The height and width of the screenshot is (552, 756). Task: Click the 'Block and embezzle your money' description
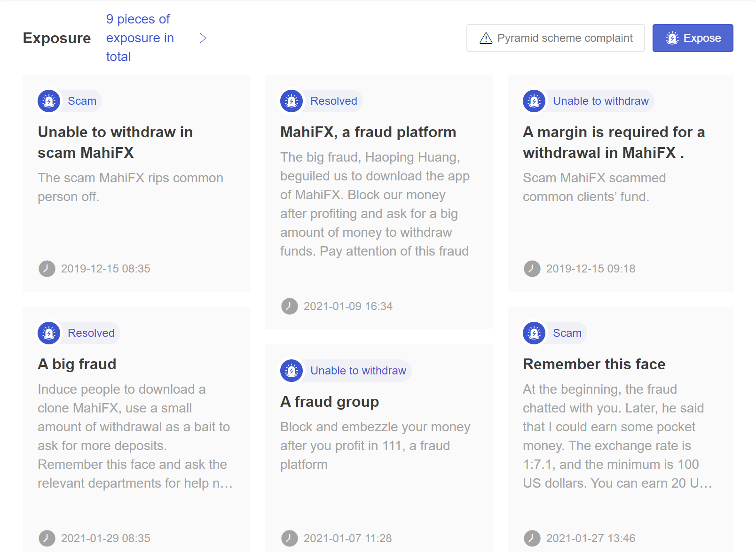point(375,446)
